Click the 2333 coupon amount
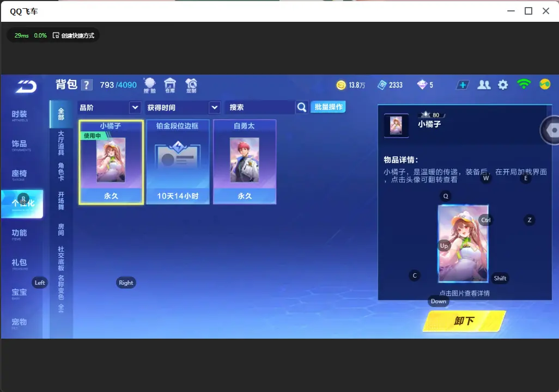Viewport: 559px width, 392px height. pyautogui.click(x=396, y=85)
